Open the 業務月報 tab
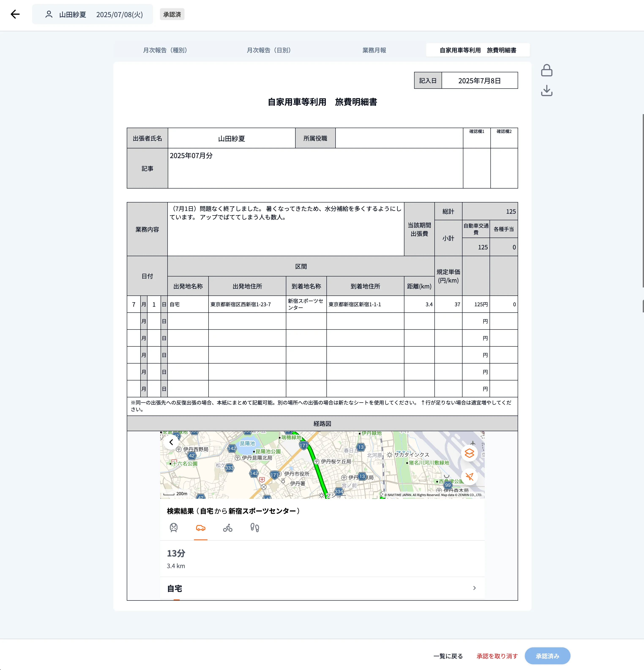Screen dimensions: 644x670 tap(374, 50)
